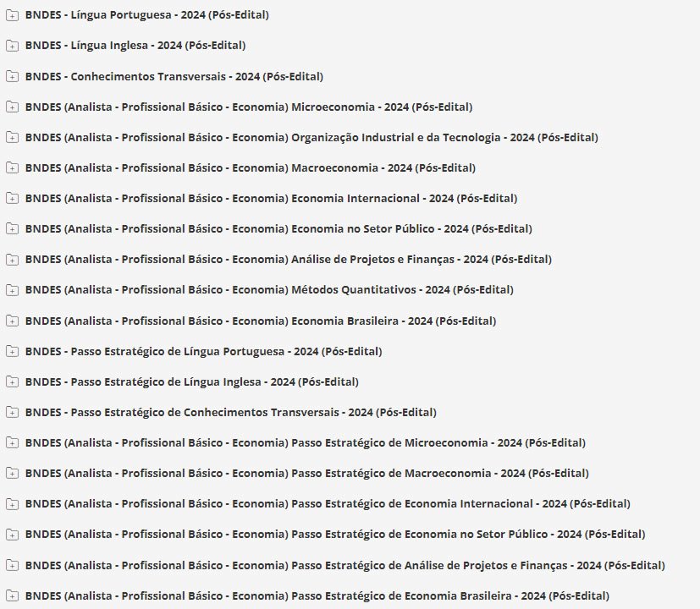Click folder icon beside Economia Internacional course
Image resolution: width=700 pixels, height=609 pixels.
[12, 198]
